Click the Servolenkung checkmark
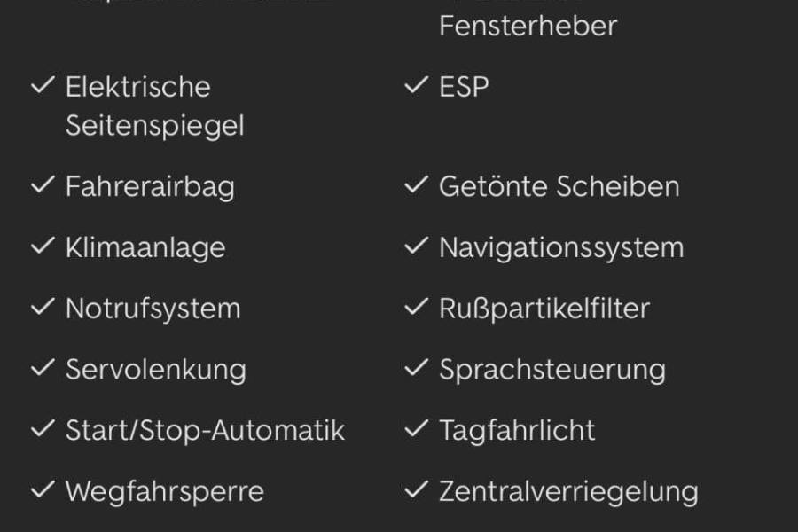Viewport: 798px width, 532px height. pos(43,369)
